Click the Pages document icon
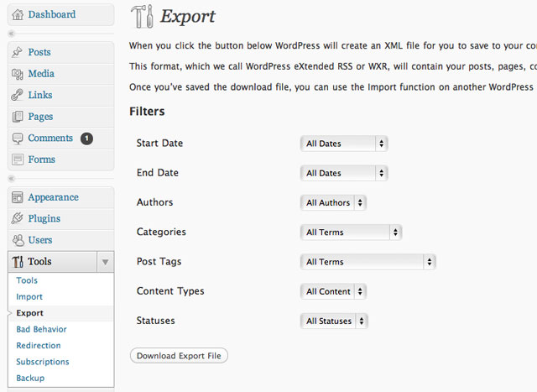This screenshot has width=537, height=392. [18, 117]
